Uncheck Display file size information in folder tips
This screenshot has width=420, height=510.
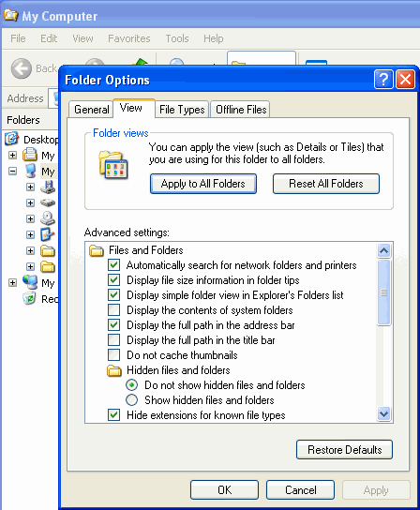tap(113, 280)
